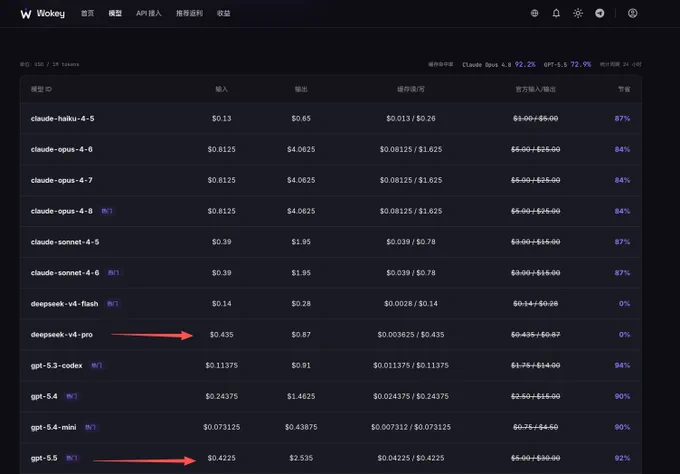Click claude-opus-4-8 cache price $0.08125 / $1.625

(x=411, y=211)
